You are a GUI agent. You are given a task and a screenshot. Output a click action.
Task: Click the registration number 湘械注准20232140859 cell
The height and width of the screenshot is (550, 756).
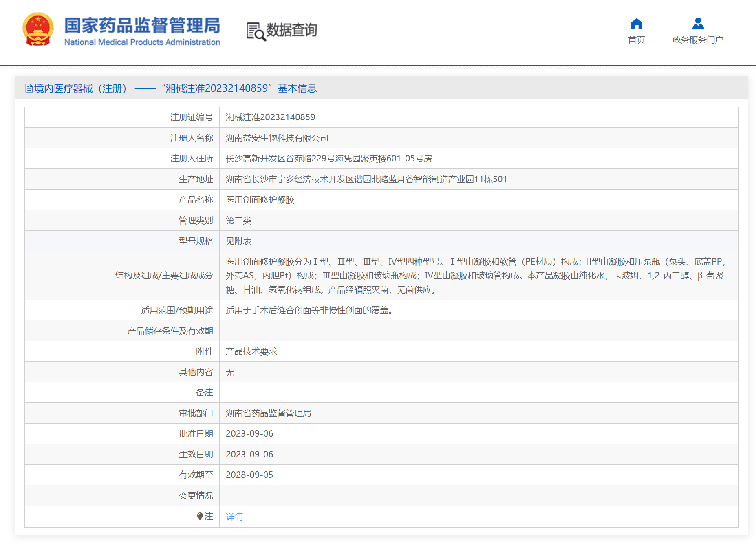coord(270,117)
